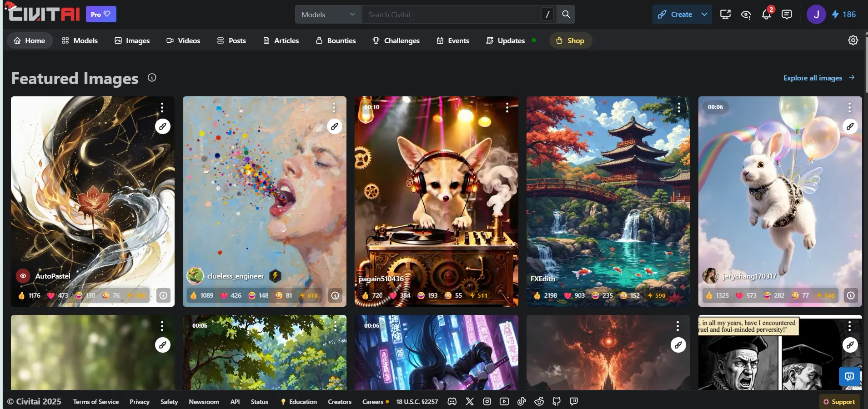
Task: Toggle the heart reaction on the FXEdith image
Action: [x=574, y=295]
